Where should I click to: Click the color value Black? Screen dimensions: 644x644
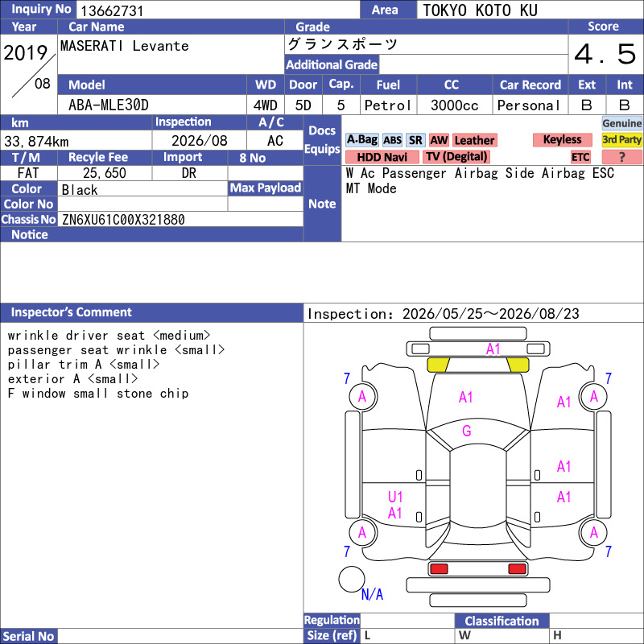80,190
